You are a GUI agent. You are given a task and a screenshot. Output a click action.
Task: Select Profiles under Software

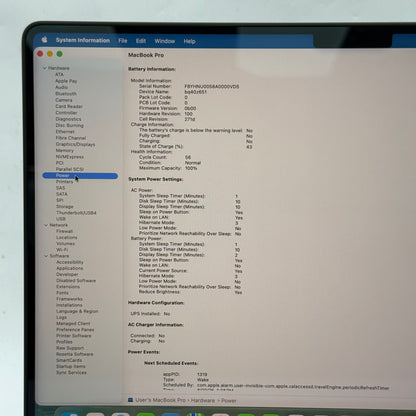(x=64, y=342)
